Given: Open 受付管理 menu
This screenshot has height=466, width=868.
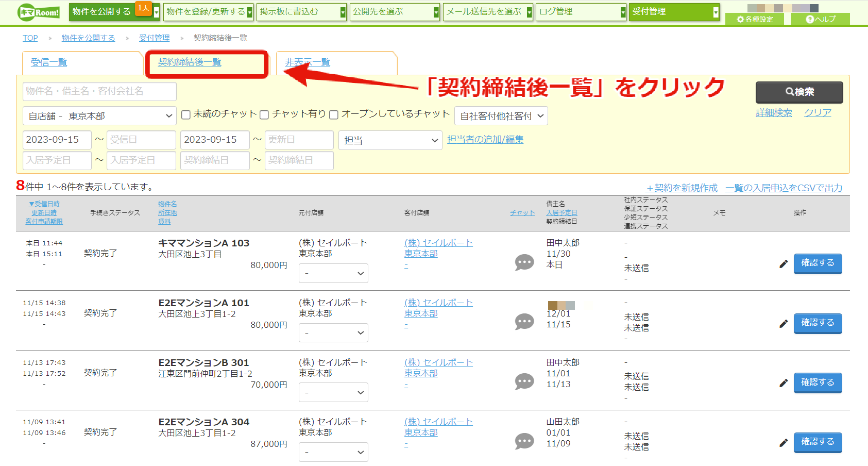Looking at the screenshot, I should 674,11.
